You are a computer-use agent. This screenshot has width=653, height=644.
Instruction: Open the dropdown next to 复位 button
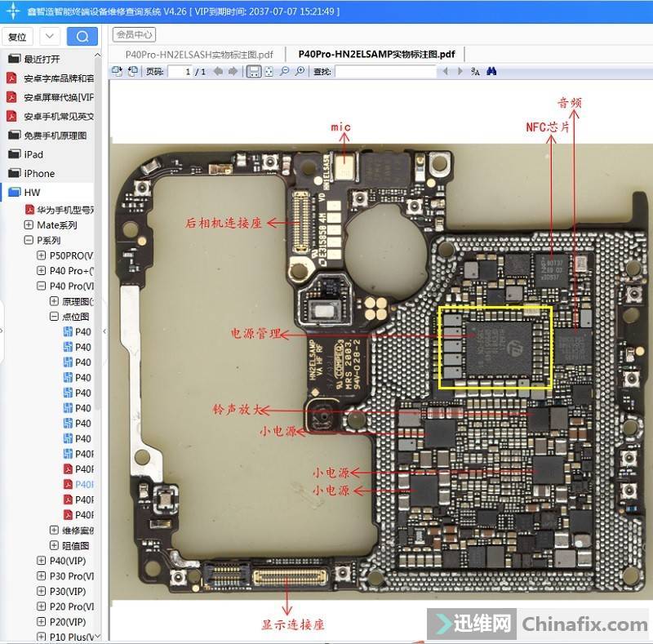click(x=49, y=37)
